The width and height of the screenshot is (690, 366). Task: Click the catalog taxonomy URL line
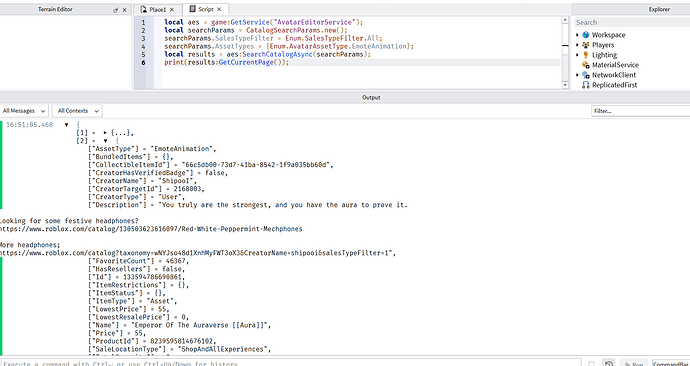coord(198,253)
